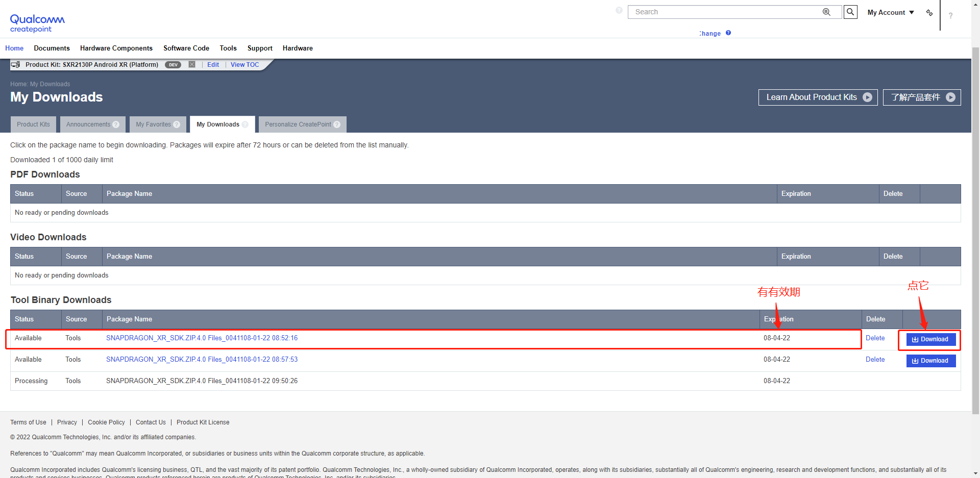
Task: Open advanced search icon inside search box
Action: tap(826, 12)
